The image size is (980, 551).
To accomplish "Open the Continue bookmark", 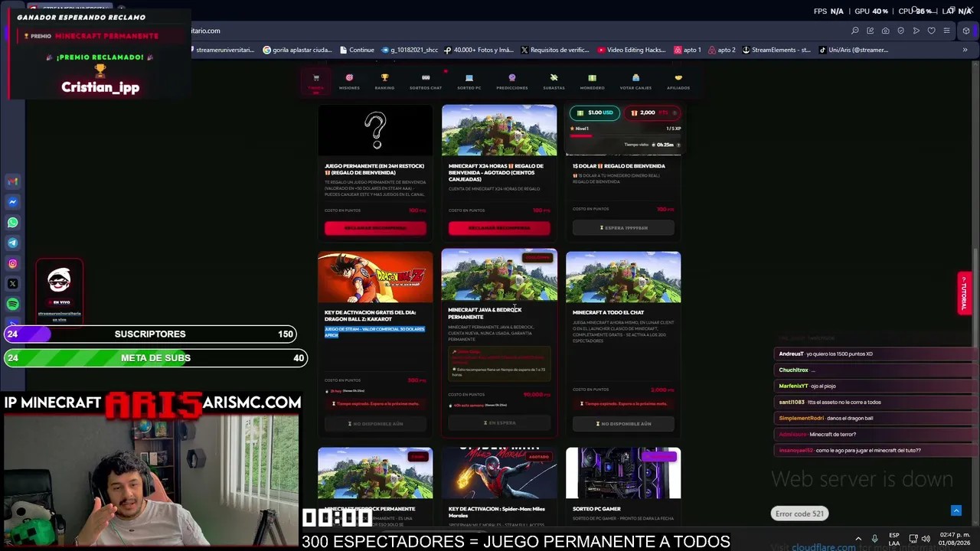I will tap(356, 50).
